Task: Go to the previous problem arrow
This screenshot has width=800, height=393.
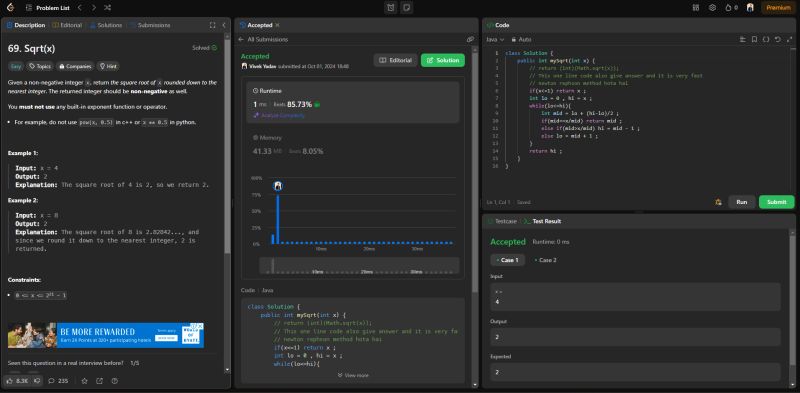Action: [80, 8]
